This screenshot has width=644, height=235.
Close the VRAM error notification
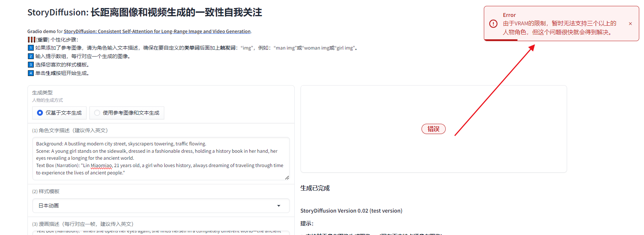click(x=630, y=24)
